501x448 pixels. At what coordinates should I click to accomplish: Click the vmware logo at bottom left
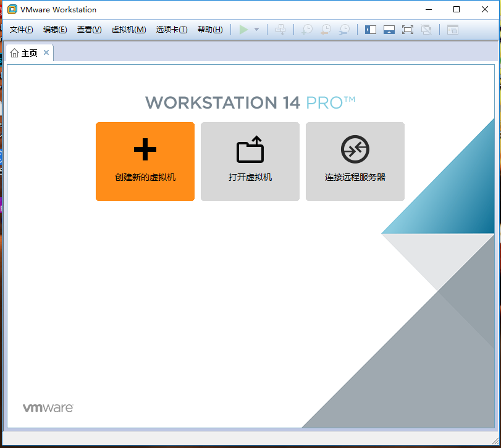click(x=48, y=408)
